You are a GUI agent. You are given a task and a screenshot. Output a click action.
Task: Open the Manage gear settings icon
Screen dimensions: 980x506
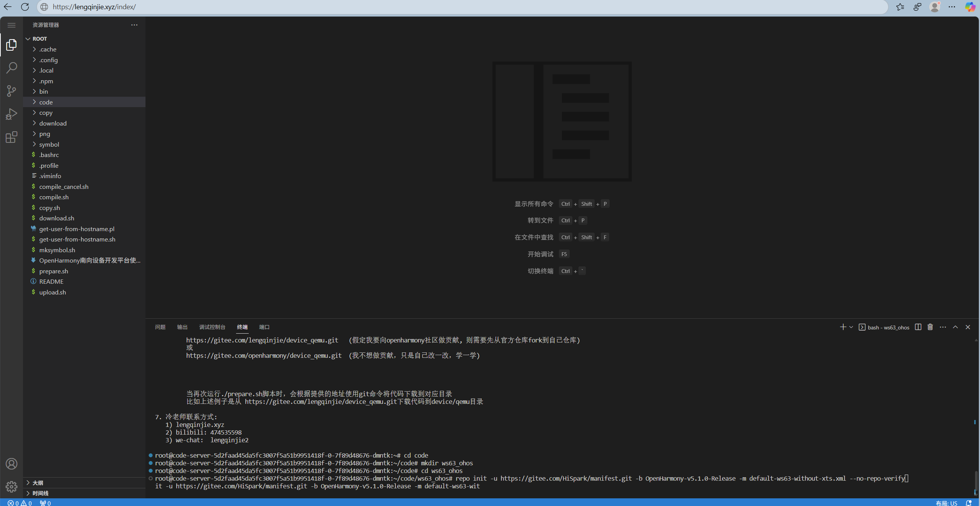click(x=11, y=486)
